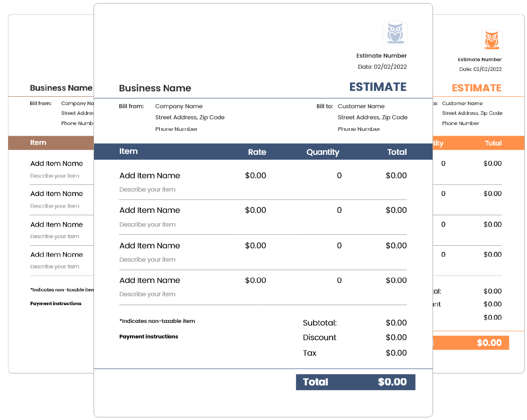The width and height of the screenshot is (527, 420).
Task: Click the brown Item header on left template
Action: pos(38,143)
